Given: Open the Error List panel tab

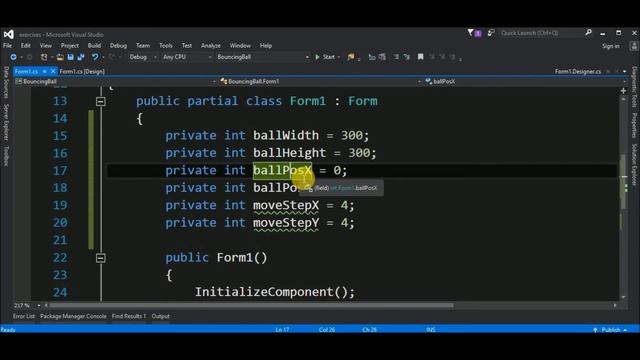Looking at the screenshot, I should click(x=24, y=316).
